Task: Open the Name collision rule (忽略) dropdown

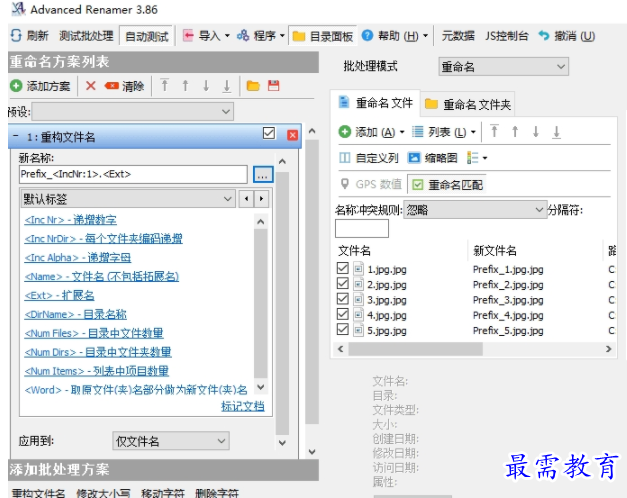Action: point(475,210)
